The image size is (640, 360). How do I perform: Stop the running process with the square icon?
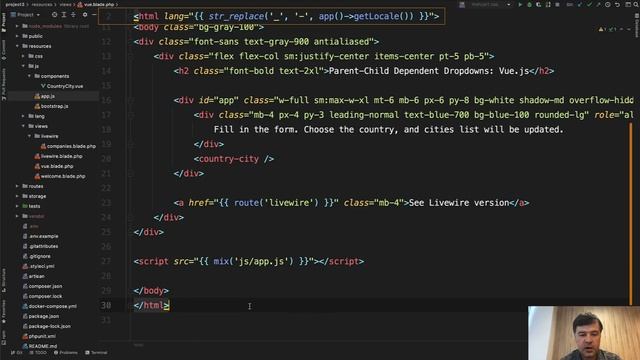(x=557, y=4)
